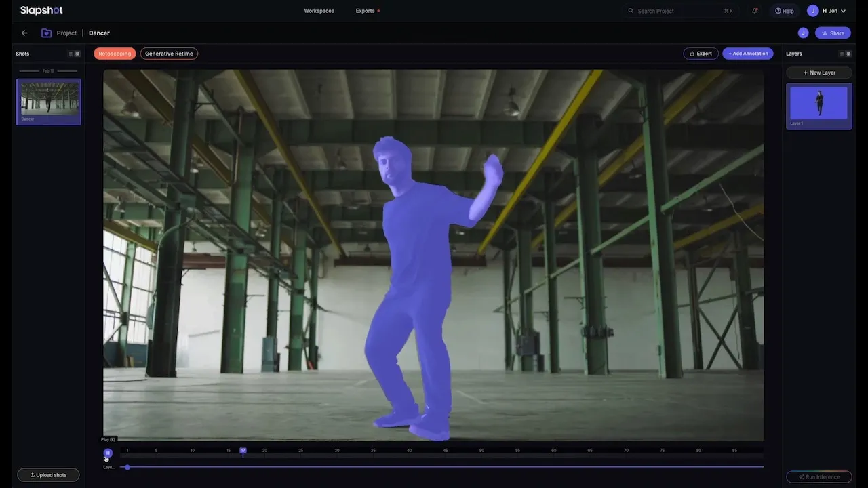Click the Layers panel heading
The width and height of the screenshot is (868, 488).
pos(794,54)
